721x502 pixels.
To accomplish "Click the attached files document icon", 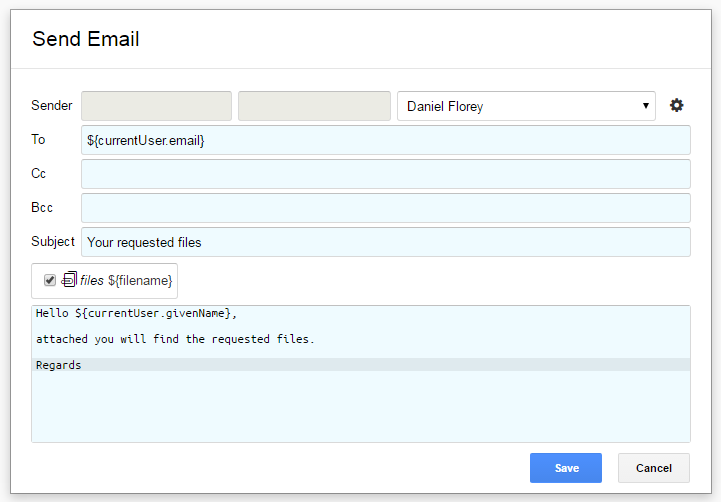I will 69,280.
